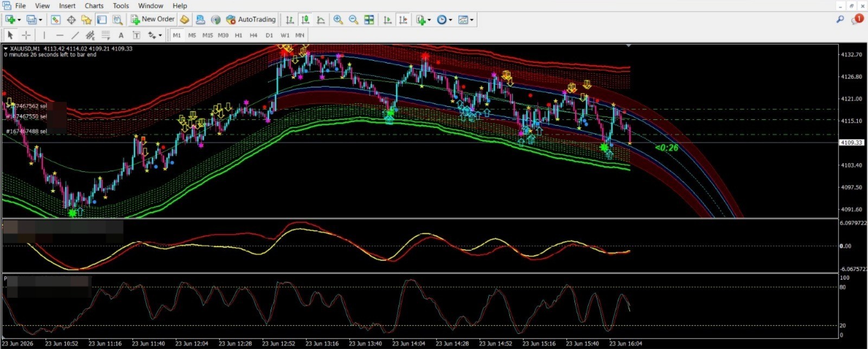Click the search magnifier icon
Viewport: 868px width, 349px height.
pos(840,20)
